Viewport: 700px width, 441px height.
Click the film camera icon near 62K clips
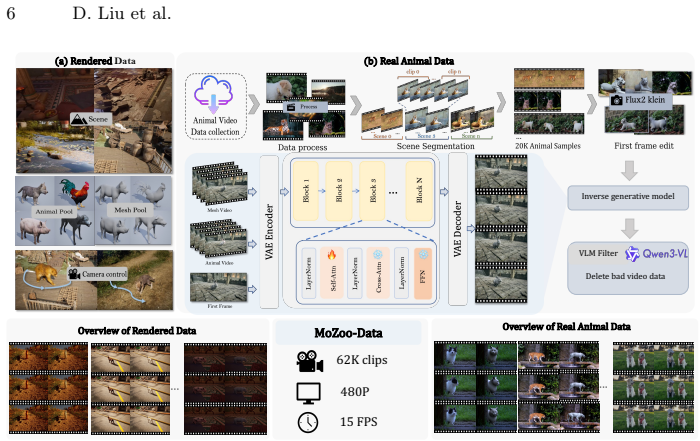[x=309, y=361]
